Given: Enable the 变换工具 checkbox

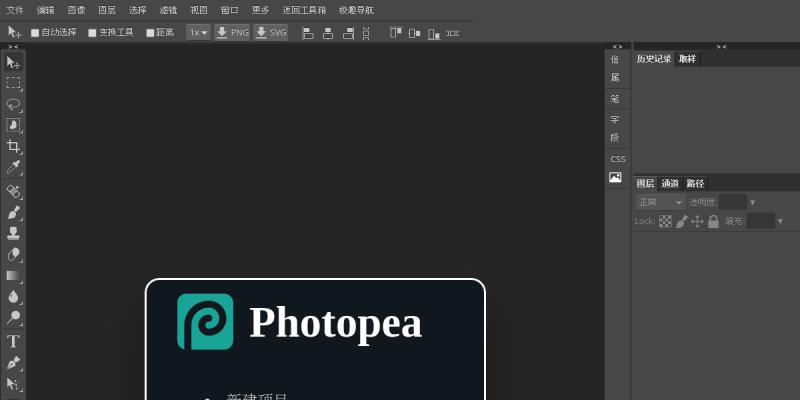Looking at the screenshot, I should tap(92, 33).
